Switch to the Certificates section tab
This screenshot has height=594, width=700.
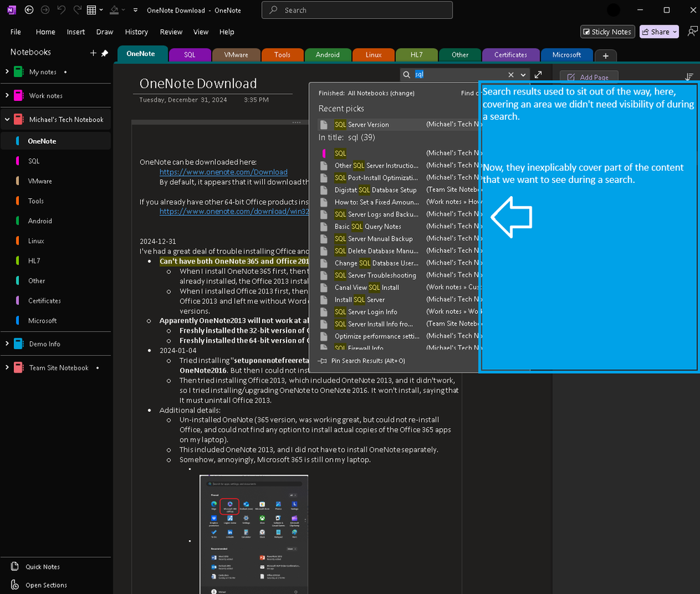pos(511,55)
